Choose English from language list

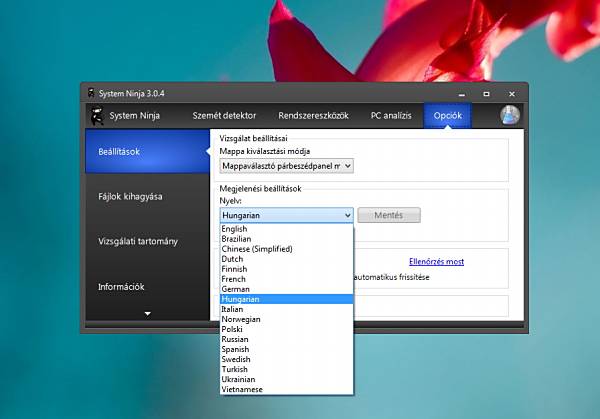coord(287,229)
